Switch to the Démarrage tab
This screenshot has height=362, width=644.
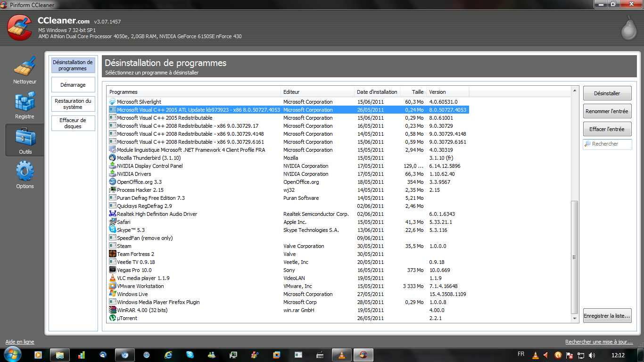click(x=73, y=85)
